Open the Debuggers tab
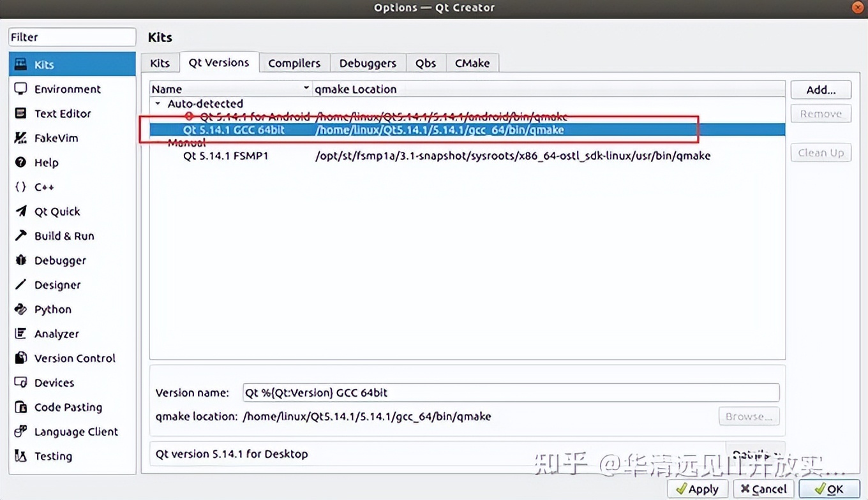 pyautogui.click(x=368, y=62)
